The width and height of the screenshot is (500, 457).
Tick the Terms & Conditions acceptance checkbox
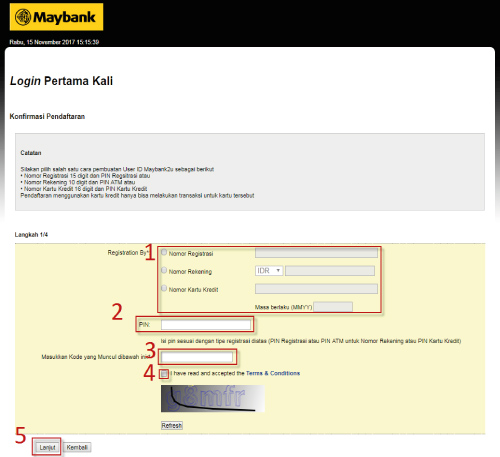tap(164, 374)
